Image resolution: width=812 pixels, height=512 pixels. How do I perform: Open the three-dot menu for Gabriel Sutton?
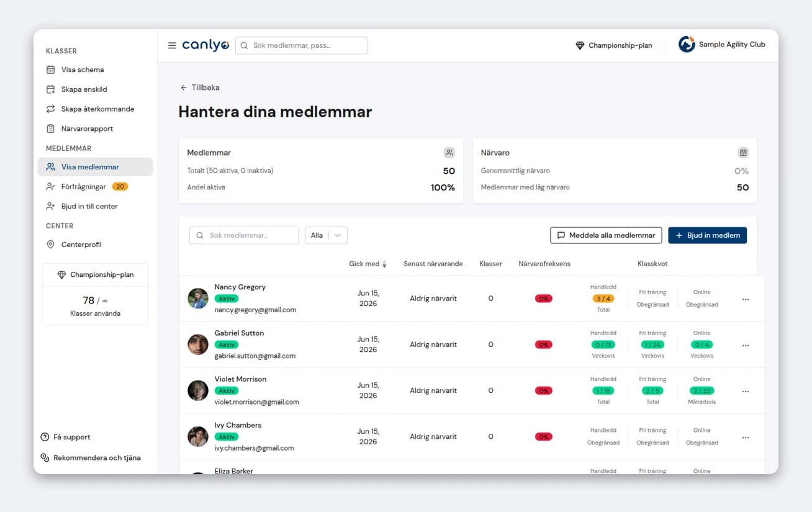tap(746, 346)
